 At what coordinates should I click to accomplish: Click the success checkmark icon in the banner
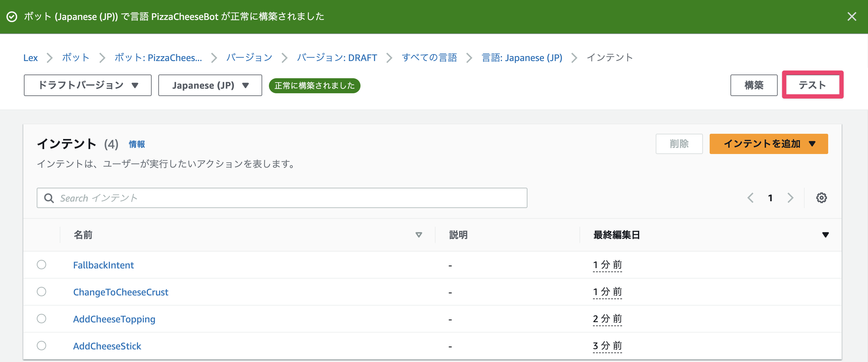pyautogui.click(x=12, y=16)
